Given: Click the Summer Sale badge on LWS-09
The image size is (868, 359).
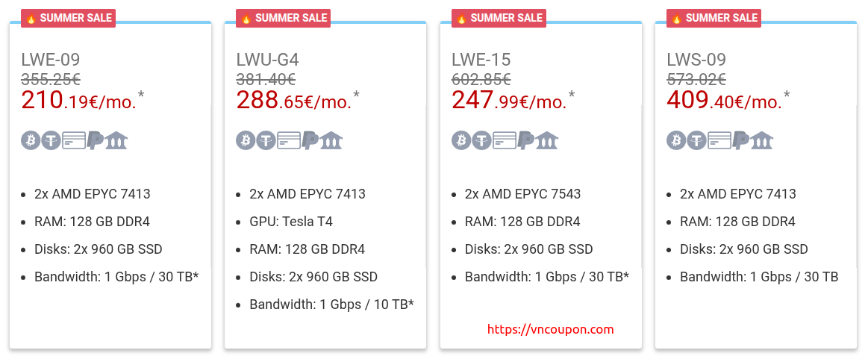Looking at the screenshot, I should point(714,18).
